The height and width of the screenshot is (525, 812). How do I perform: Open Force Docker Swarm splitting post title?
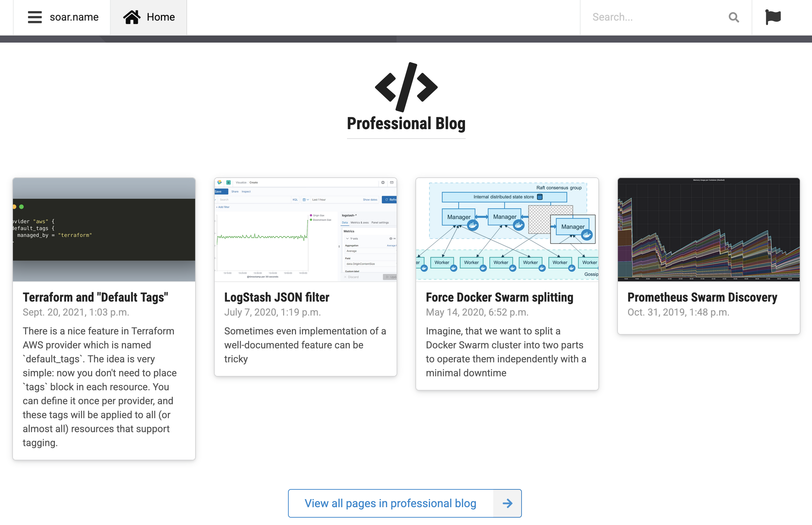click(x=499, y=297)
